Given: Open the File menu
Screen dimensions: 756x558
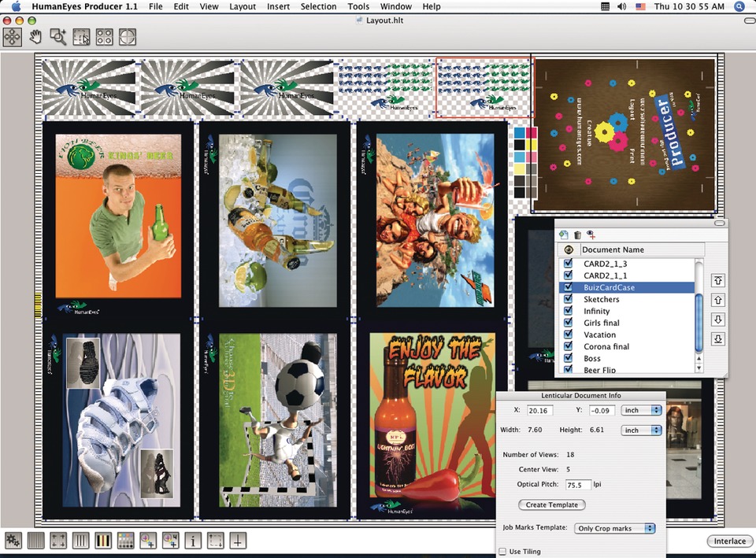Looking at the screenshot, I should (156, 7).
